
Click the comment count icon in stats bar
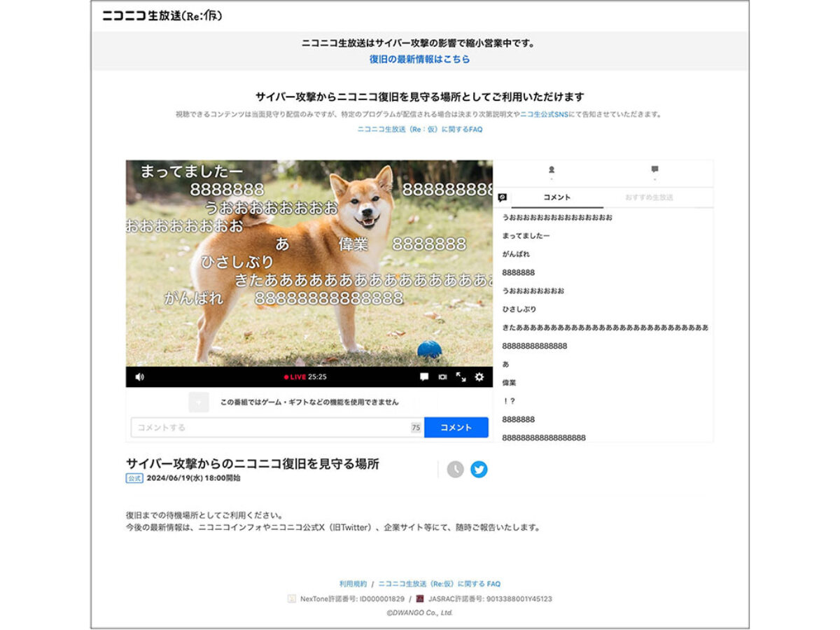[654, 169]
